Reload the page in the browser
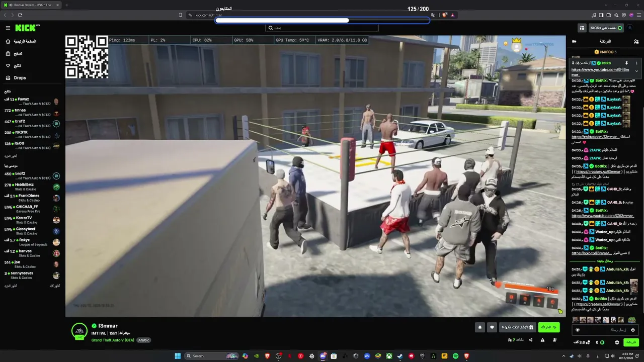644x362 pixels. pyautogui.click(x=20, y=15)
